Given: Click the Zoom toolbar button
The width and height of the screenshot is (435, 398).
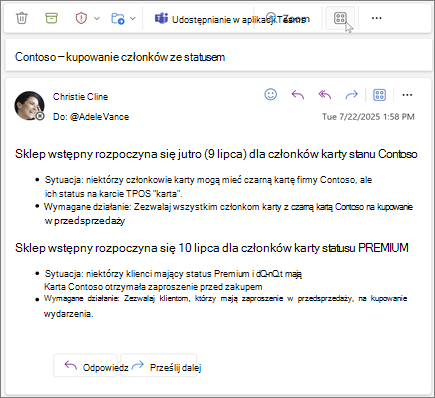Looking at the screenshot, I should click(288, 18).
